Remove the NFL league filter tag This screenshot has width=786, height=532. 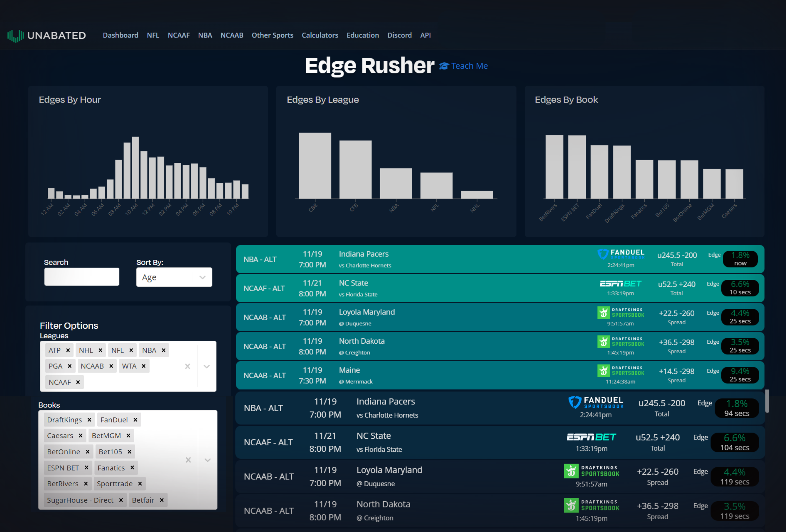[131, 350]
